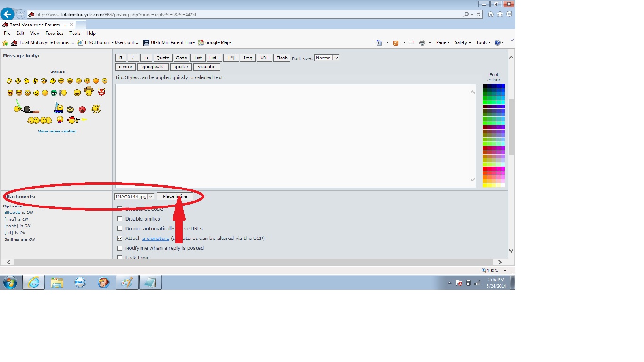This screenshot has width=644, height=362.
Task: Pick the white font colour swatch
Action: (503, 185)
